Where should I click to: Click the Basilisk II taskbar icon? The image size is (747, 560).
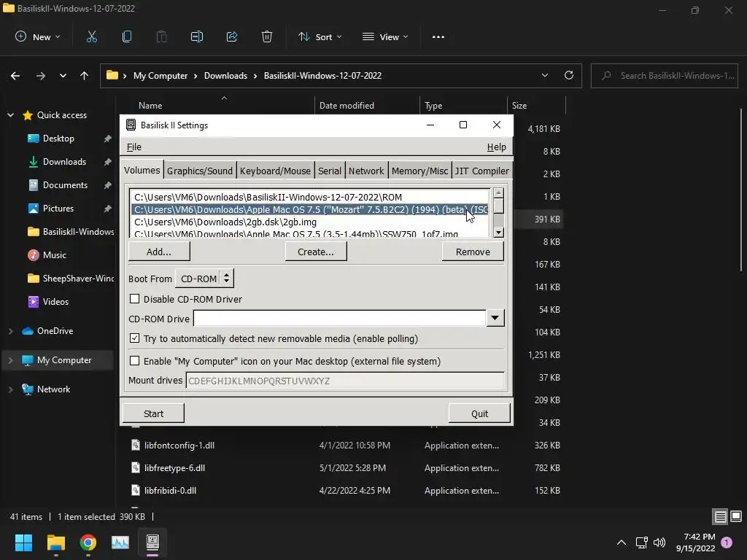pyautogui.click(x=152, y=542)
